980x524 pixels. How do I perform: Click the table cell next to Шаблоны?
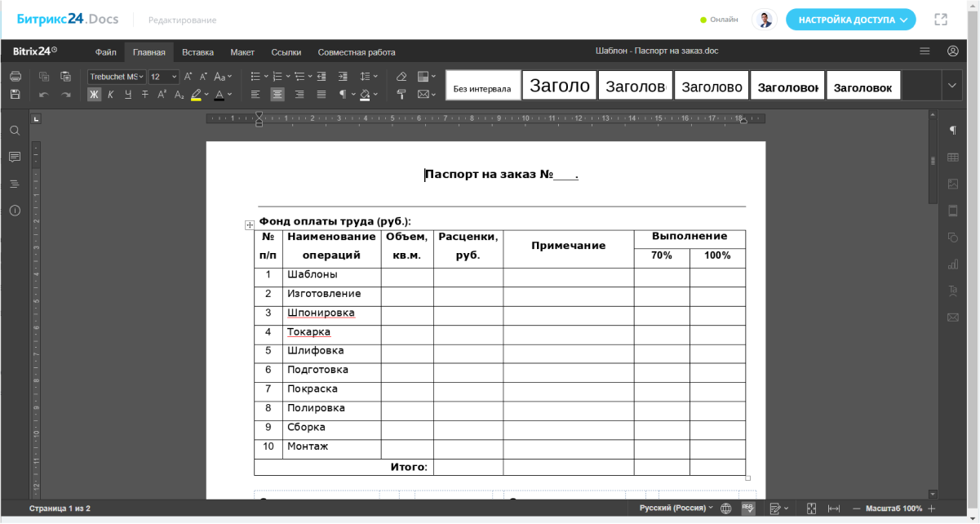click(x=406, y=275)
